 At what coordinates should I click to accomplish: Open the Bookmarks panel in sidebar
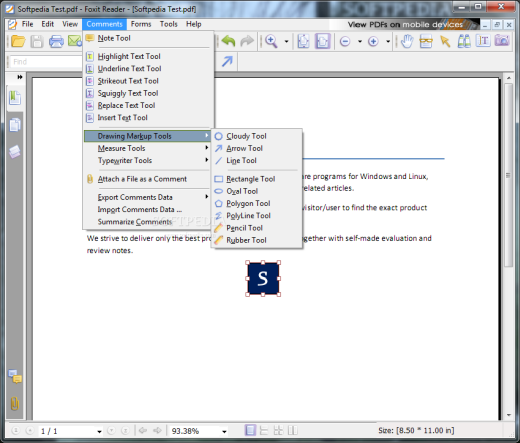coord(15,98)
